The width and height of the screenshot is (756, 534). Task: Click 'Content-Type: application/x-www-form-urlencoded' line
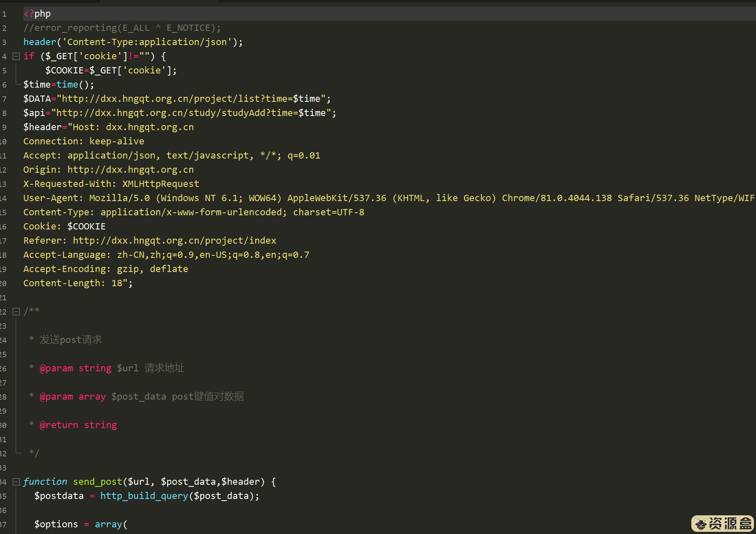point(194,212)
